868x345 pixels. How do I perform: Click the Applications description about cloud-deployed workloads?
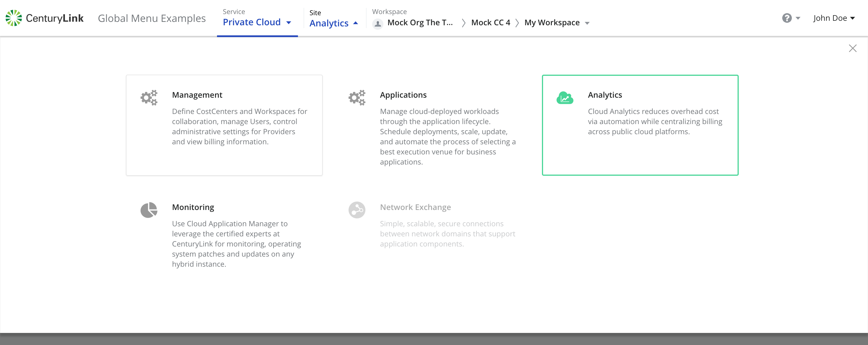tap(448, 137)
